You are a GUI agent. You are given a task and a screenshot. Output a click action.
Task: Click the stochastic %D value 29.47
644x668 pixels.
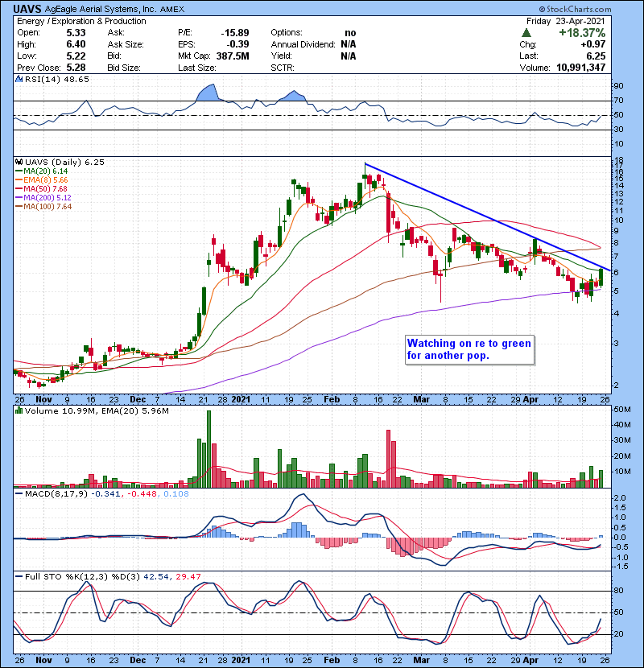188,576
